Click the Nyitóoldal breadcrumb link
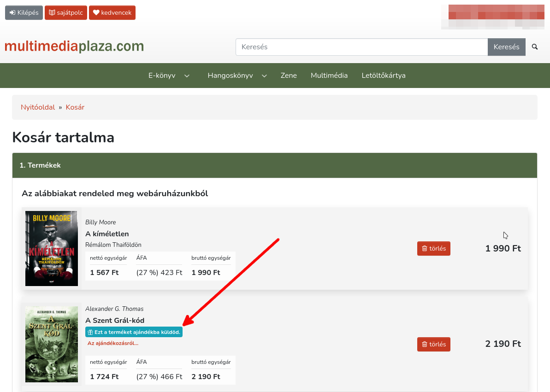The width and height of the screenshot is (550, 392). click(x=38, y=107)
